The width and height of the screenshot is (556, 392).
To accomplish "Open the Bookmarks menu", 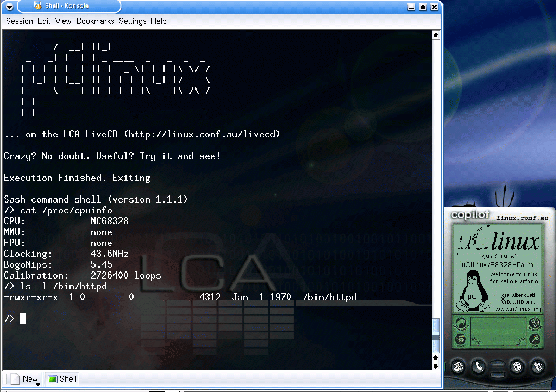I will pyautogui.click(x=95, y=21).
